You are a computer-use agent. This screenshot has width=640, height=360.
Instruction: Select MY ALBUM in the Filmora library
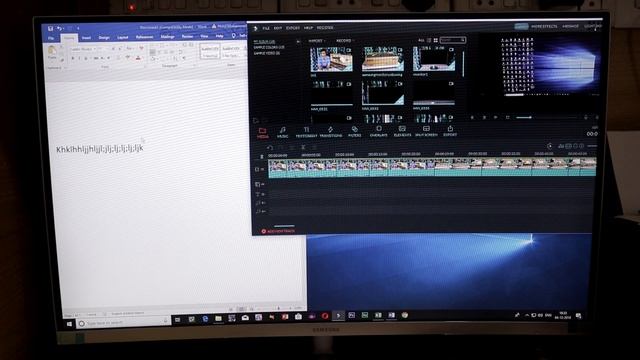[x=264, y=42]
